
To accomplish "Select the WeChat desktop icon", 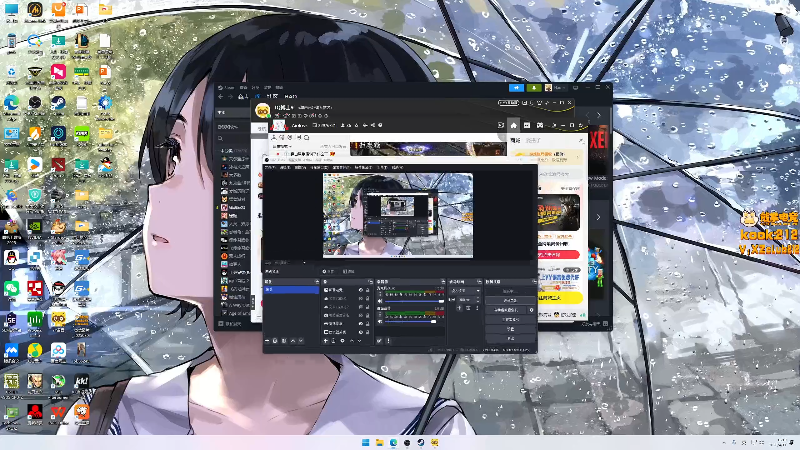I will tap(11, 291).
